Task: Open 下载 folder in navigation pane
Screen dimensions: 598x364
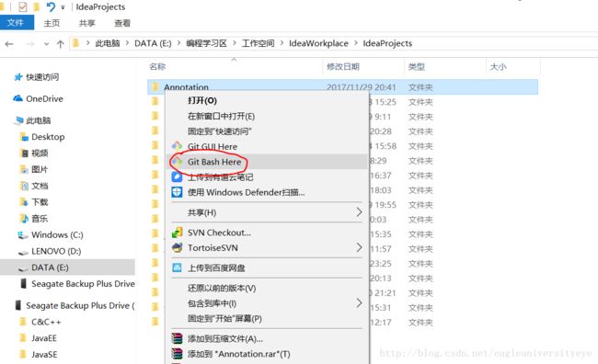Action: (x=40, y=202)
